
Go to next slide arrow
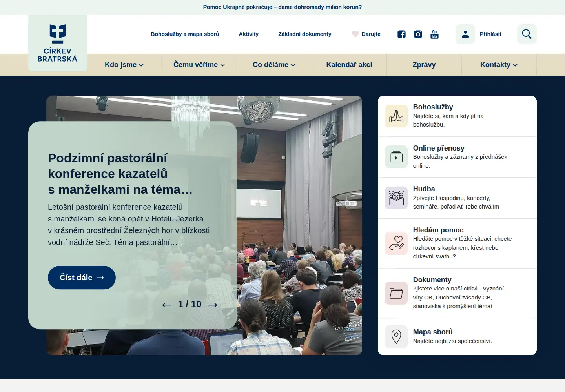pyautogui.click(x=213, y=305)
